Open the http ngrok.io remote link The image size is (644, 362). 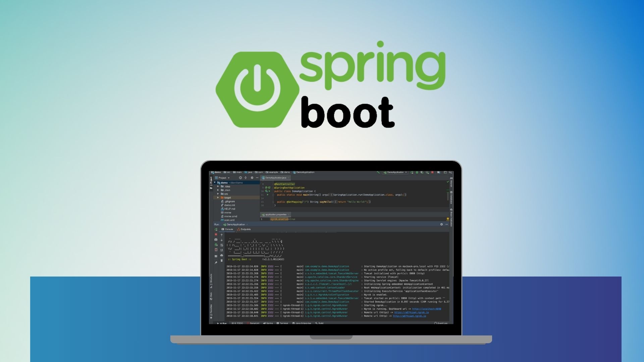(x=409, y=316)
